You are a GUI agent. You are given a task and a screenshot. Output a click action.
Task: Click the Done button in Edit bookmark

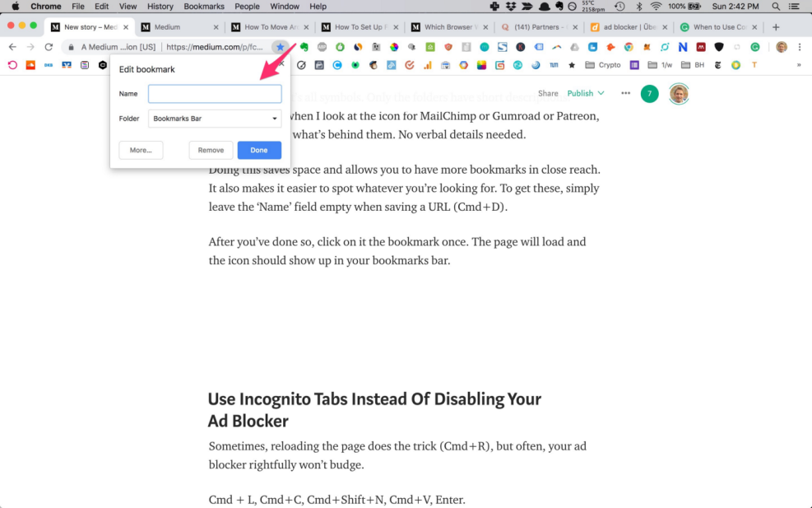click(259, 151)
